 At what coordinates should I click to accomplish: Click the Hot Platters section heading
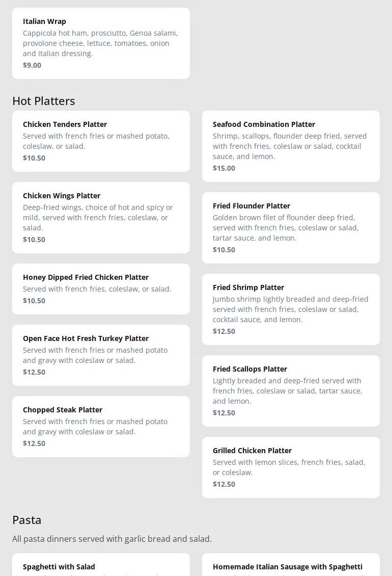point(44,101)
